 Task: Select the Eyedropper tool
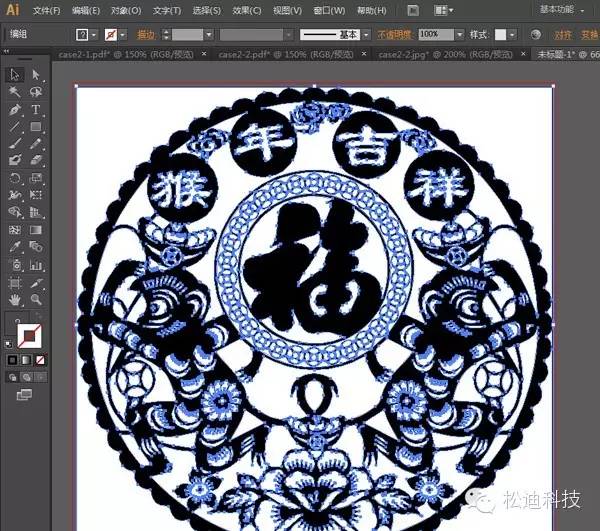(x=15, y=247)
